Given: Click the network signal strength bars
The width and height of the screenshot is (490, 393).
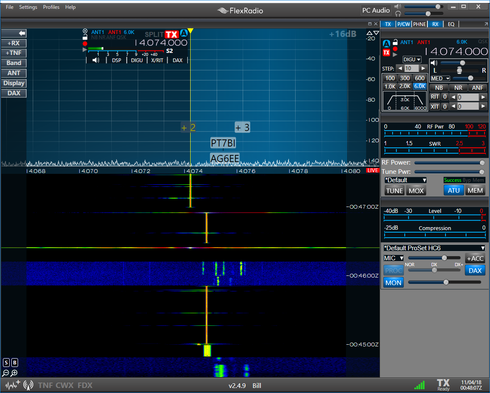Looking at the screenshot, I should (x=419, y=385).
